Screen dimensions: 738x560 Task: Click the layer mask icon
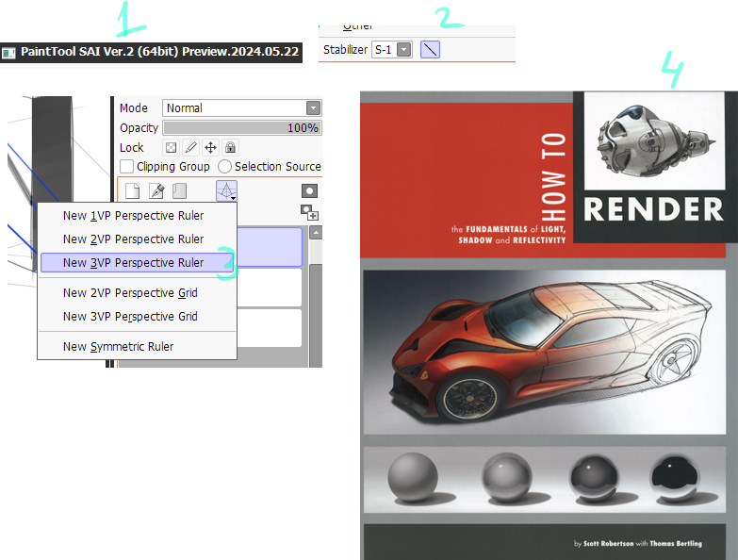309,190
